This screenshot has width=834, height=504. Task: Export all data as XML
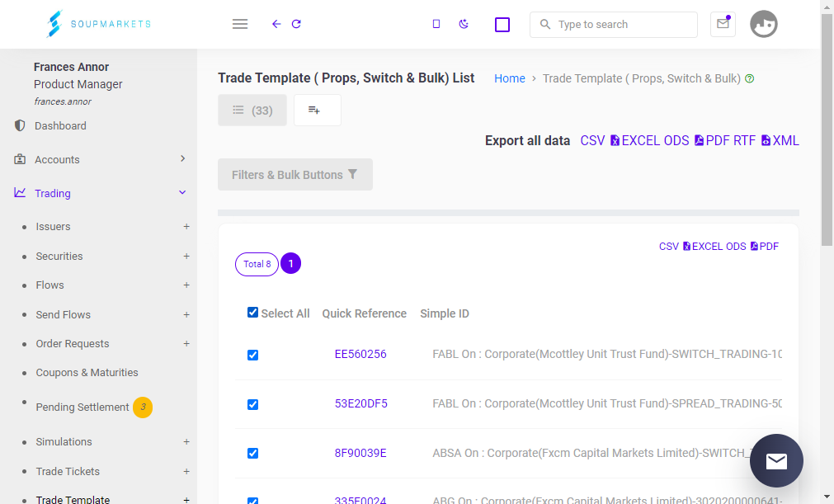[x=780, y=141]
